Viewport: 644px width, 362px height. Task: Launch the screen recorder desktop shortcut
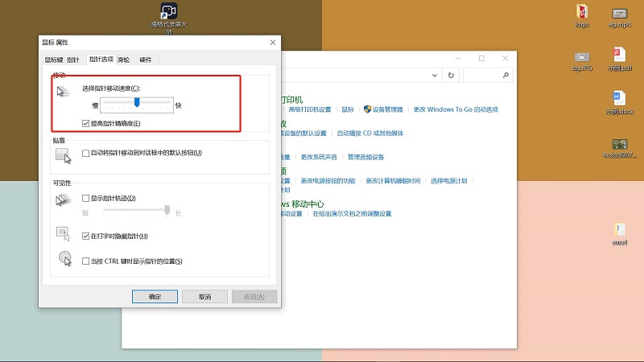tap(168, 11)
